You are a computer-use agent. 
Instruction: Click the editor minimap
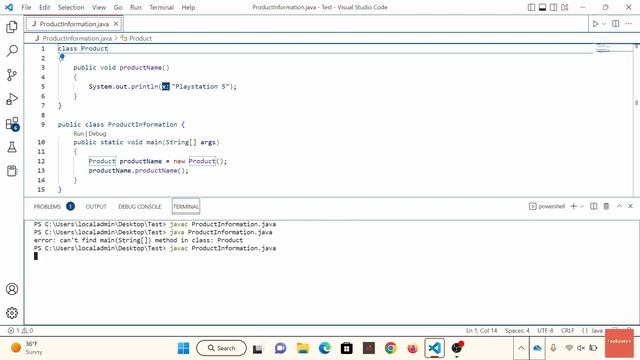tap(612, 48)
